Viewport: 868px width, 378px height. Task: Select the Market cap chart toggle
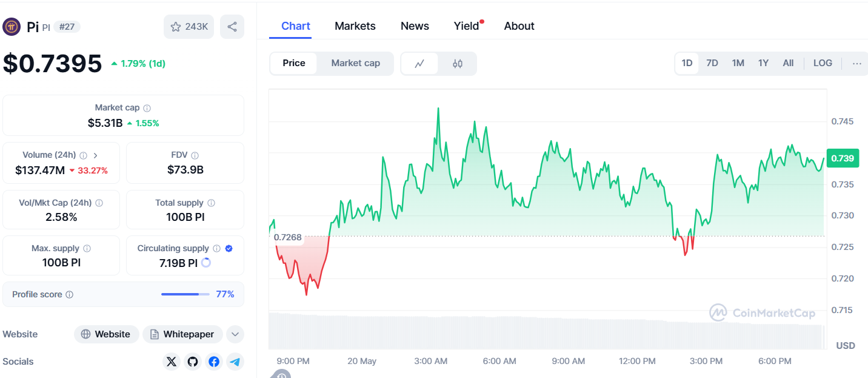pyautogui.click(x=356, y=63)
